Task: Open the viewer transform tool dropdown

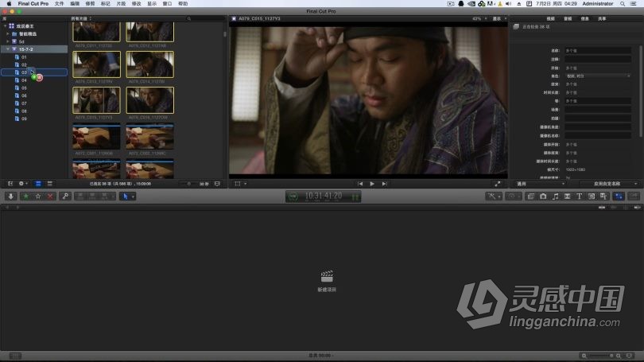Action: 240,184
